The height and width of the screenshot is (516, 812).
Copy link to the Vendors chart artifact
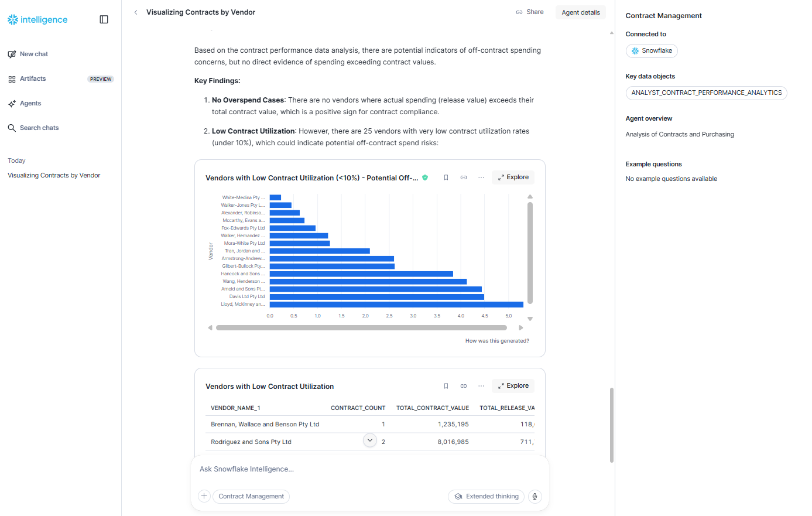pos(463,177)
